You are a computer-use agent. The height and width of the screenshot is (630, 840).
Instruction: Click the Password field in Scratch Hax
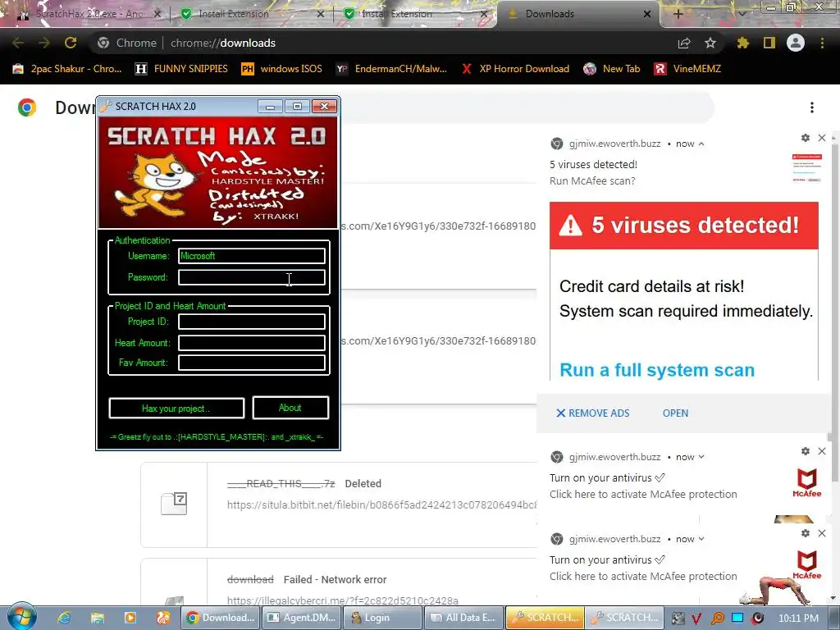251,277
